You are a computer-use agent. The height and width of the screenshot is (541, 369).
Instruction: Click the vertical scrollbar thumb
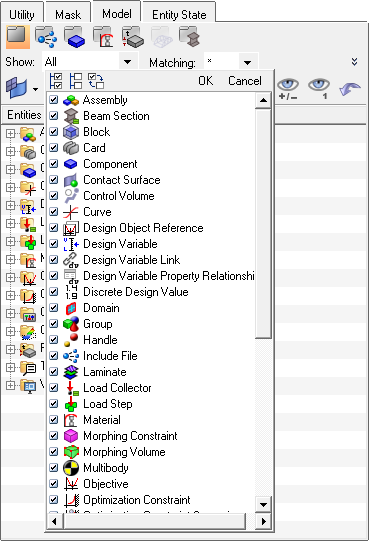[x=263, y=223]
